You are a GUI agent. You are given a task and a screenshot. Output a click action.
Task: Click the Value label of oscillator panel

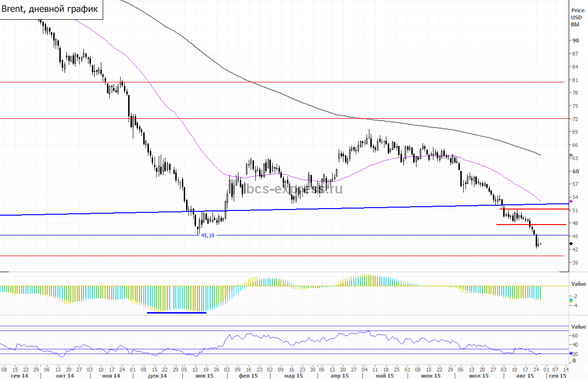[x=579, y=327]
